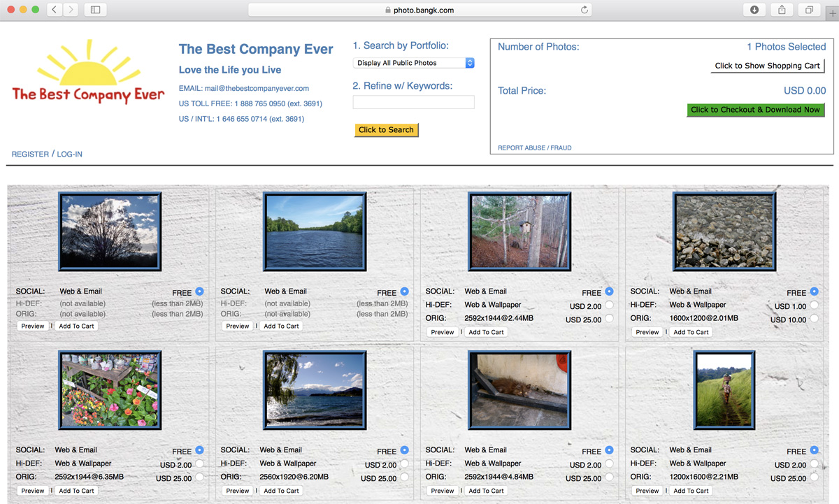Click to Checkout & Download Now button

coord(755,110)
